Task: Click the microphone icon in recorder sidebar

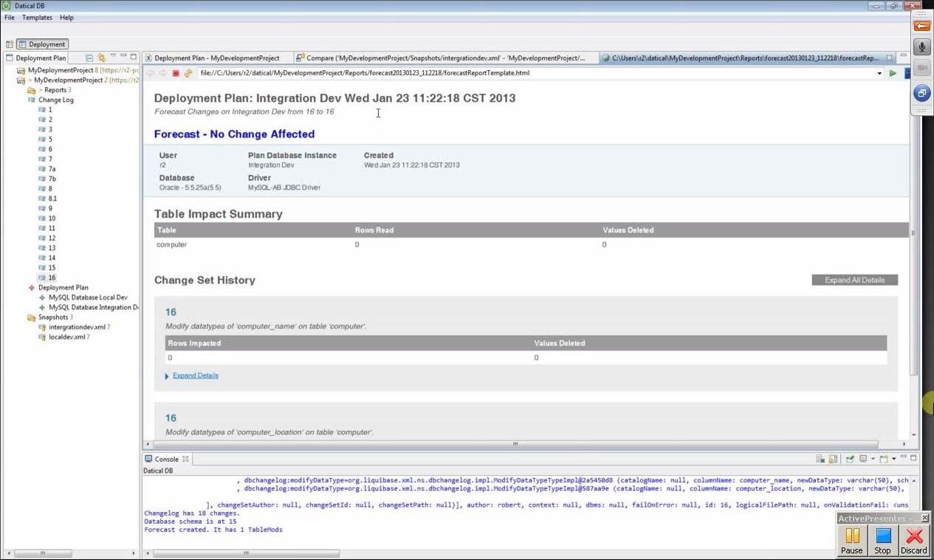Action: click(922, 47)
